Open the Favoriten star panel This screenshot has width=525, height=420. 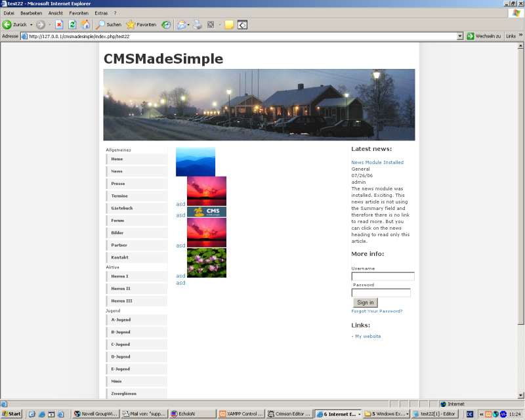[x=141, y=24]
